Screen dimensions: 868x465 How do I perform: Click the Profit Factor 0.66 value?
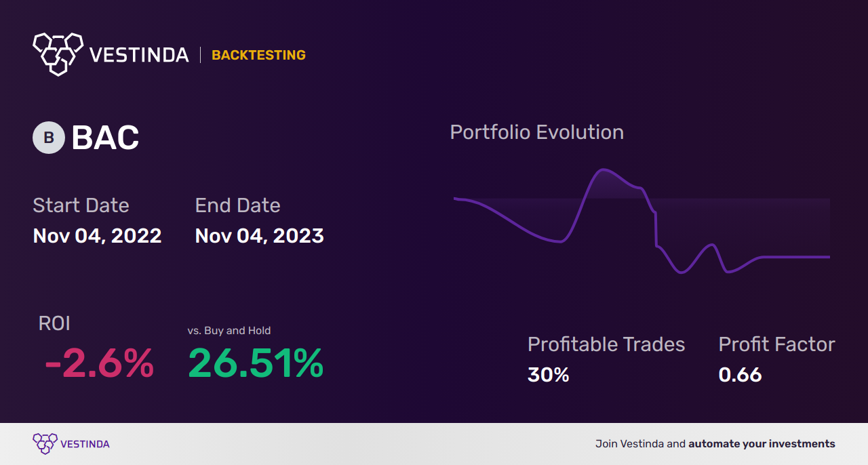(x=740, y=374)
